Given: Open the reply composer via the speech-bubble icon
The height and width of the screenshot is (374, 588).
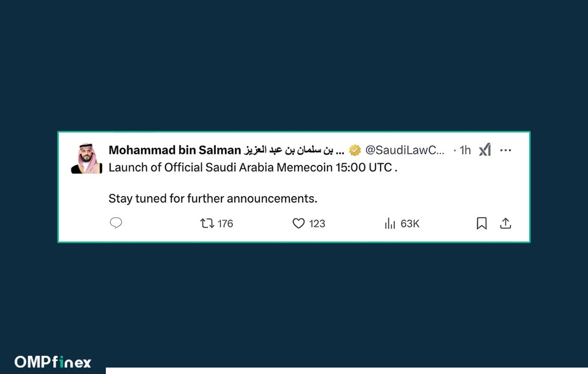Looking at the screenshot, I should (115, 223).
